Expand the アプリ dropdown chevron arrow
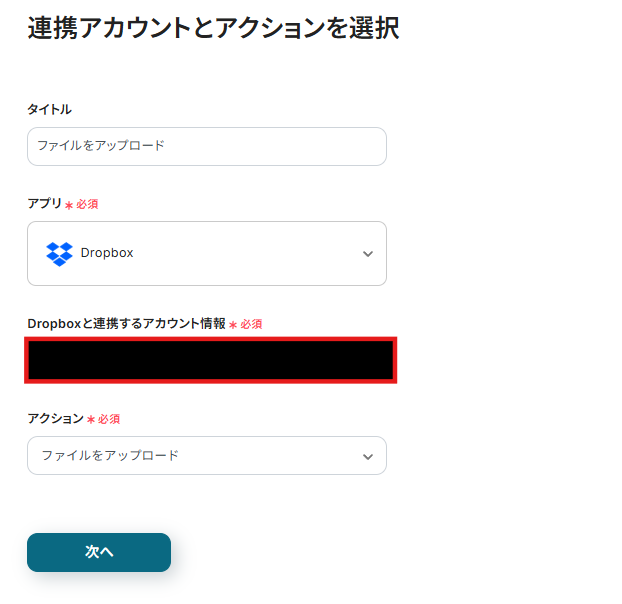Image resolution: width=622 pixels, height=604 pixels. (367, 254)
